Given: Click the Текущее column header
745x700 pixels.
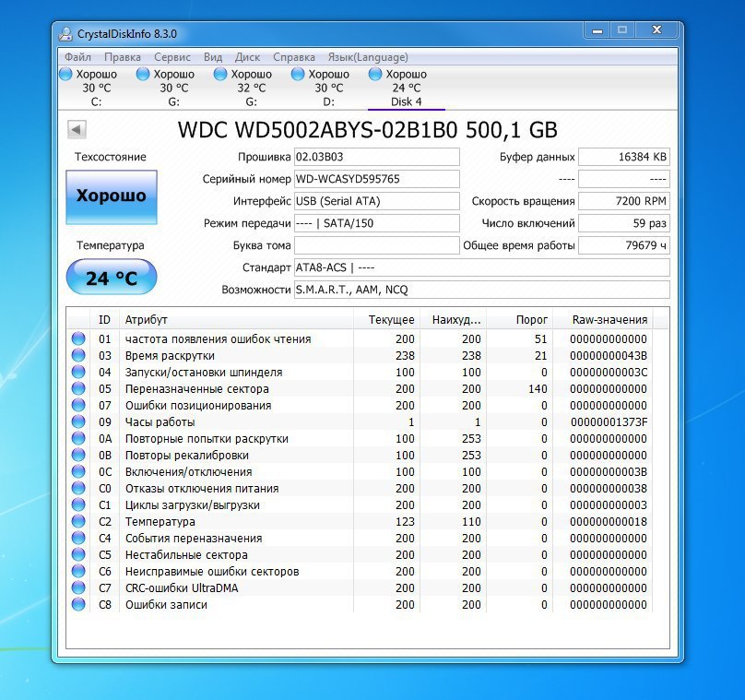Looking at the screenshot, I should pyautogui.click(x=386, y=320).
